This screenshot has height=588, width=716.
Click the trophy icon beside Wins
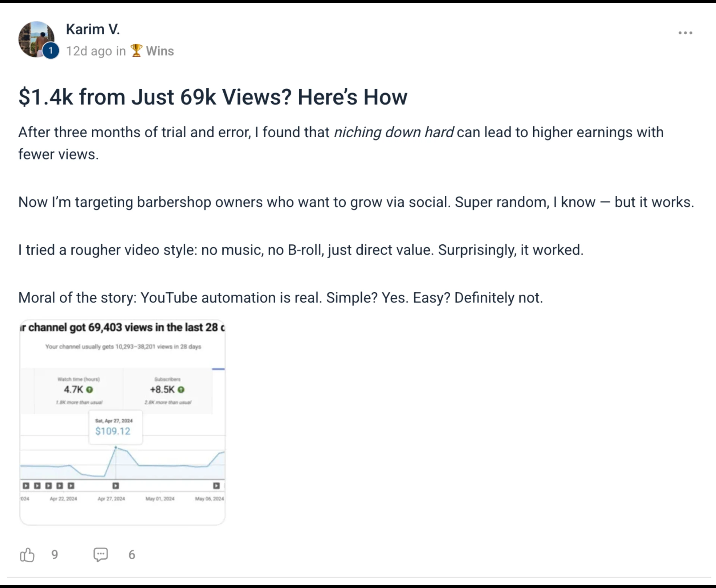click(x=136, y=51)
